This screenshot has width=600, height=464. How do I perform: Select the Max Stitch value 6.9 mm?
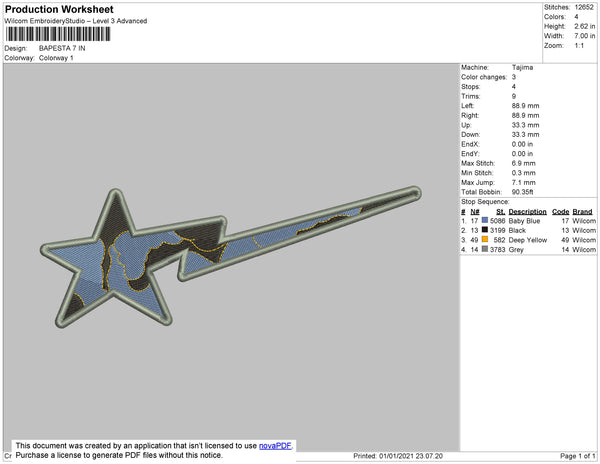[523, 163]
